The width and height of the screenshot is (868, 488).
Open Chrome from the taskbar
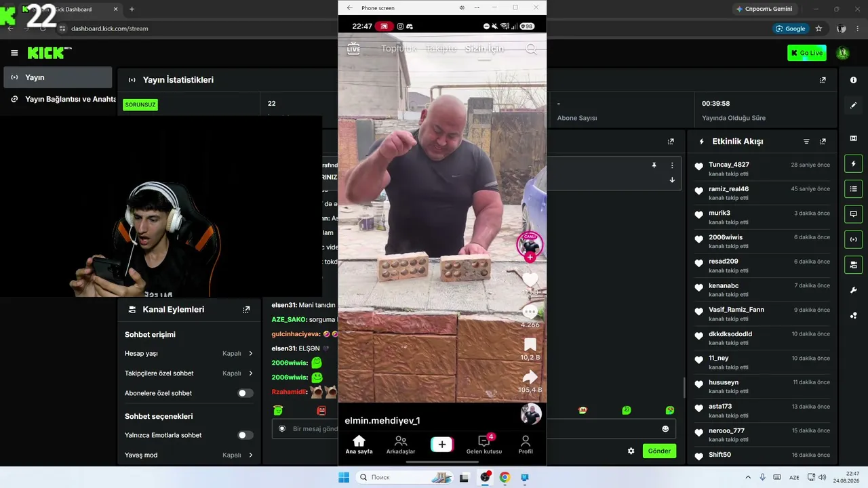(505, 477)
